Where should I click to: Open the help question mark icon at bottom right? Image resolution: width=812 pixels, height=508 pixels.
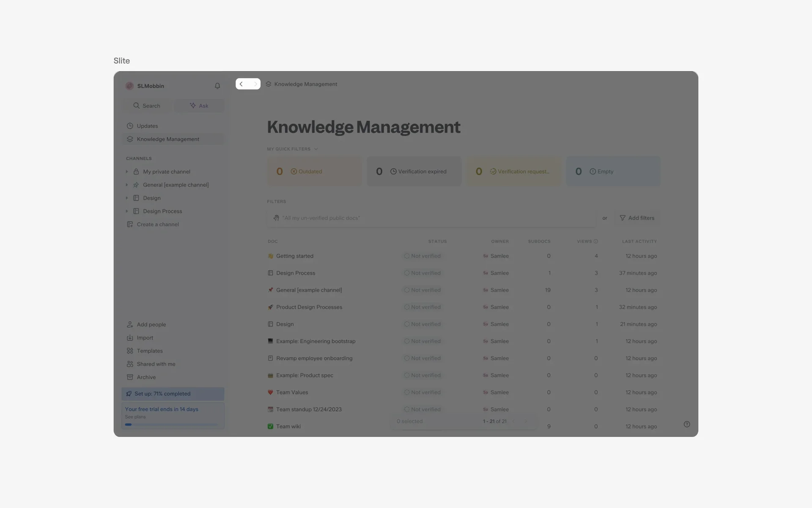point(687,424)
